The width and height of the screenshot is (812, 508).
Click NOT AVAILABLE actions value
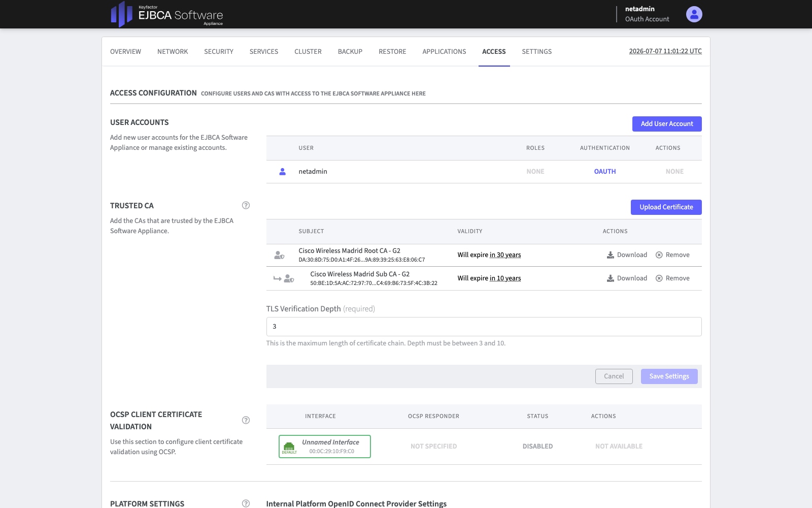click(x=619, y=447)
